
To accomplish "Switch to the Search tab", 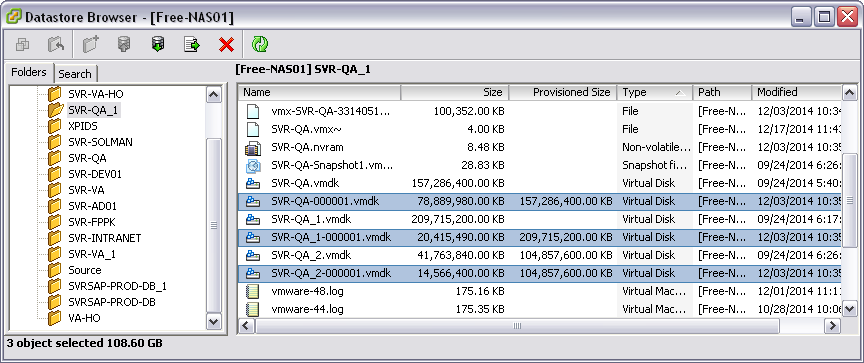I will (75, 73).
